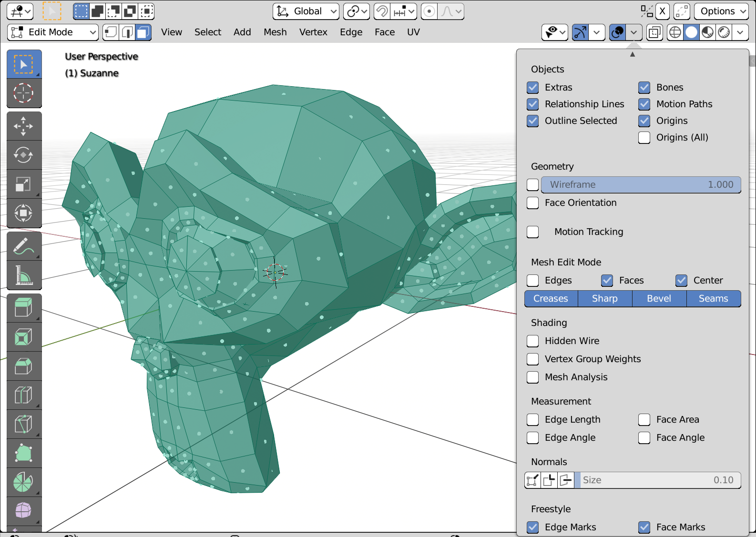Toggle the gizmo display button

[580, 32]
